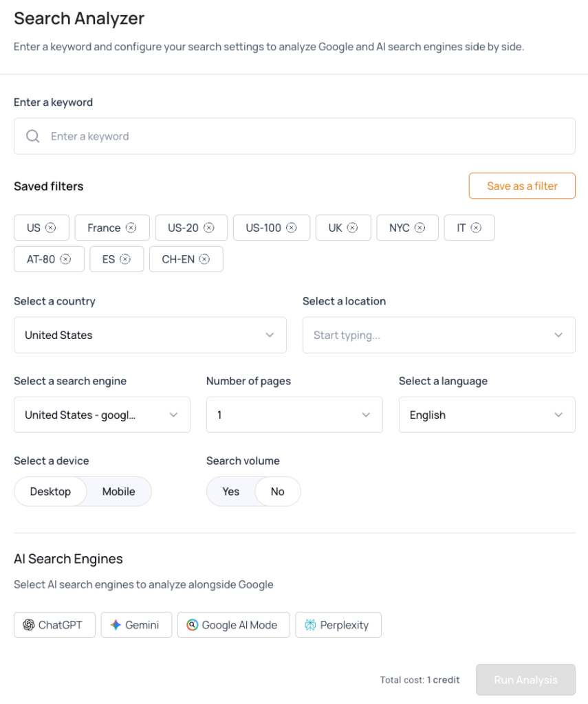Image resolution: width=588 pixels, height=704 pixels.
Task: Open the Select a country dropdown
Action: 150,335
